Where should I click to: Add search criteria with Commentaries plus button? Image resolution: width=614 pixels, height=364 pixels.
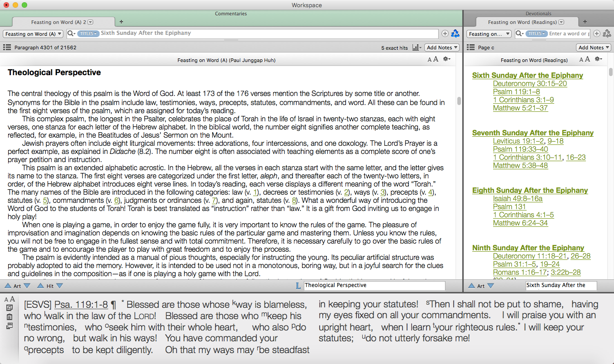coord(445,34)
